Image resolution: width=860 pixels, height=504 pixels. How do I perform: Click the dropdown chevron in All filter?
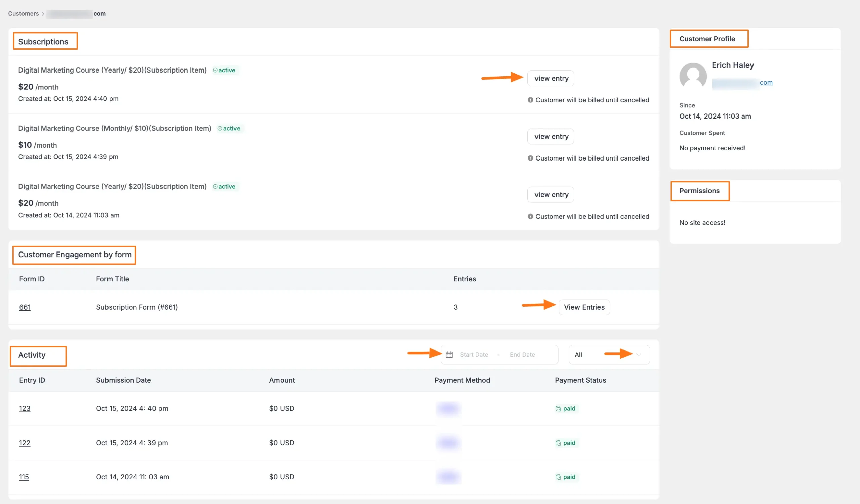coord(638,355)
